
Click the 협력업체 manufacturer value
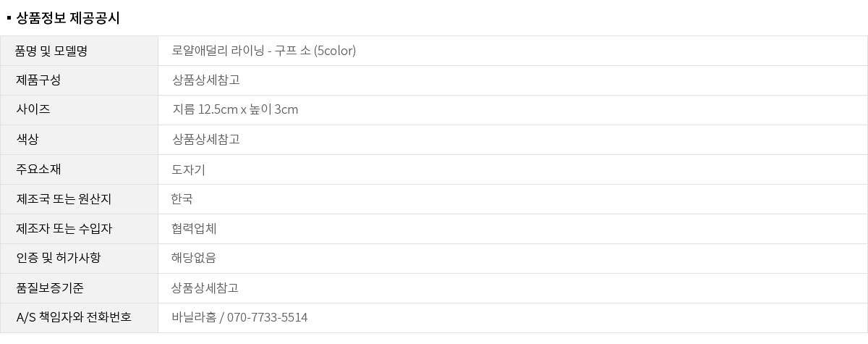click(194, 229)
